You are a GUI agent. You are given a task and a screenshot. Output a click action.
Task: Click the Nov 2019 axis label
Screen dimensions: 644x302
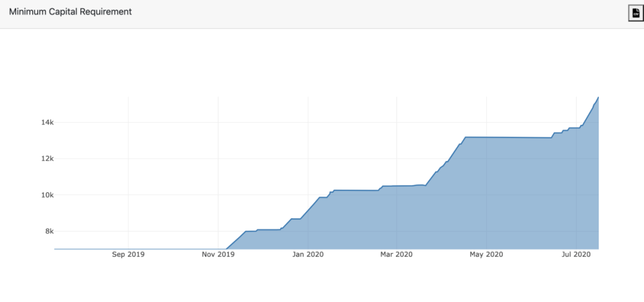pyautogui.click(x=218, y=255)
